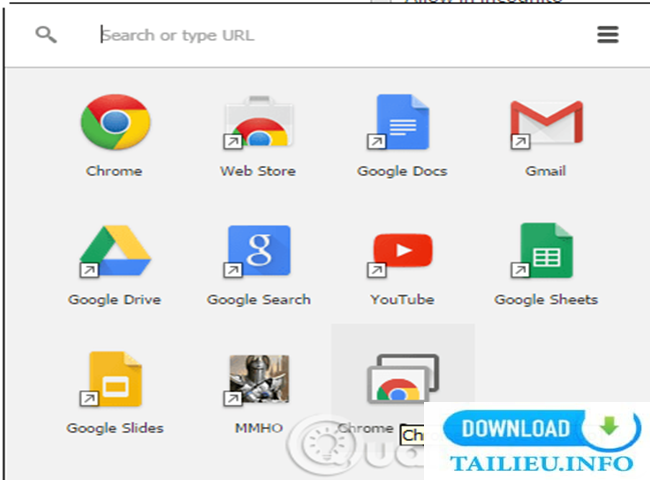Open the Chrome browser app icon
This screenshot has width=650, height=480.
115,122
